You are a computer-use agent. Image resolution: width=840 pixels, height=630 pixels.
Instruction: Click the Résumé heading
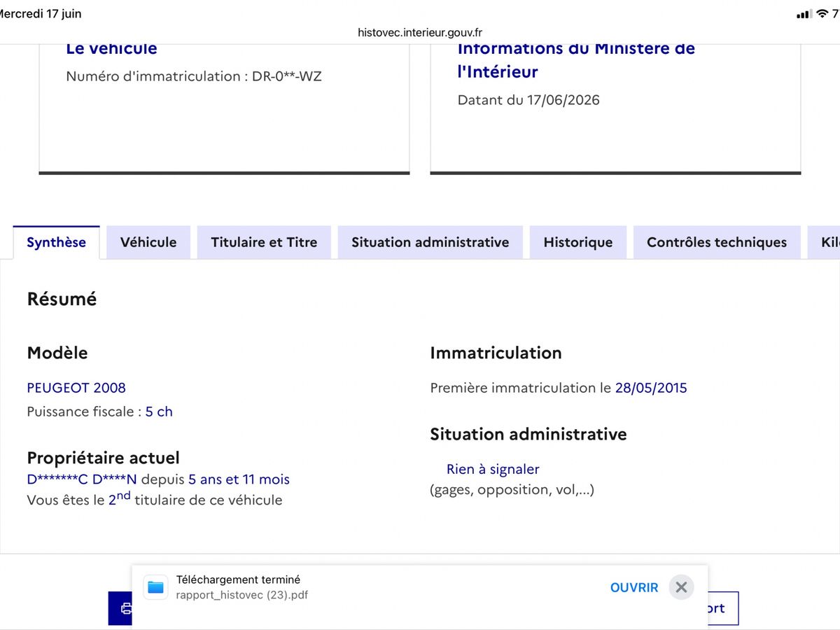click(x=62, y=300)
